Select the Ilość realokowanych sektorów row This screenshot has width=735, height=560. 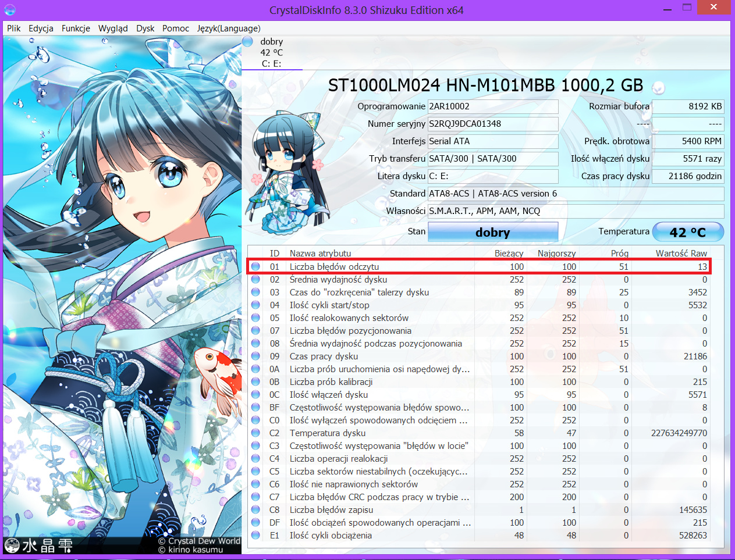pos(479,318)
